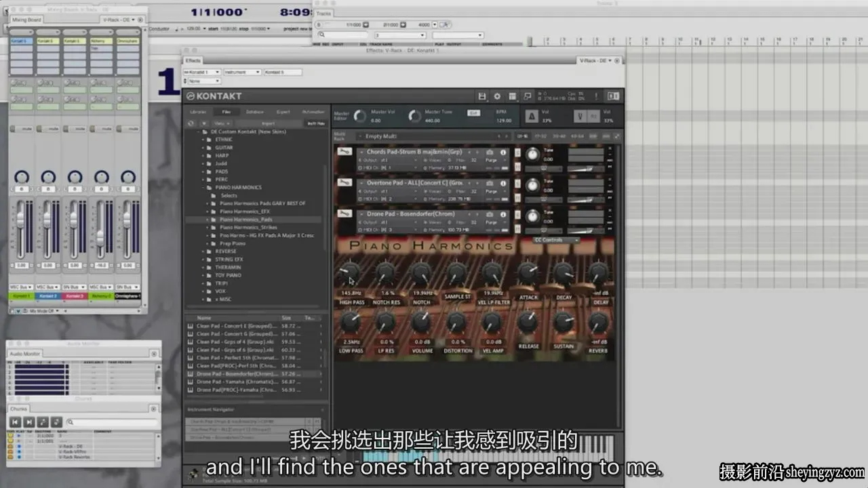Switch to the Expert tab in Kontakt
This screenshot has height=488, width=868.
click(x=283, y=112)
